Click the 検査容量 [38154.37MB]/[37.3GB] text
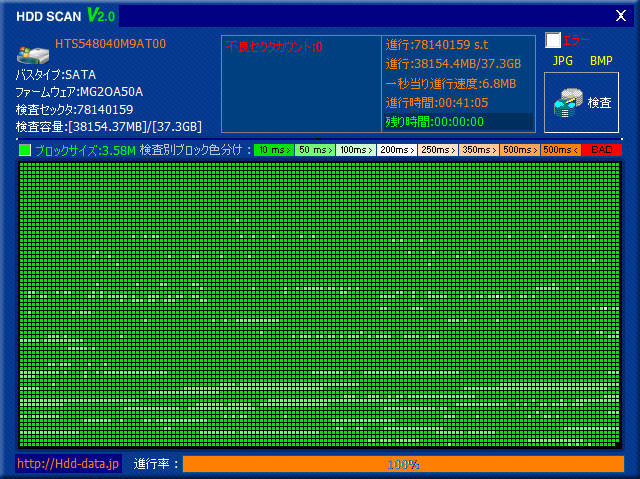 (x=109, y=127)
